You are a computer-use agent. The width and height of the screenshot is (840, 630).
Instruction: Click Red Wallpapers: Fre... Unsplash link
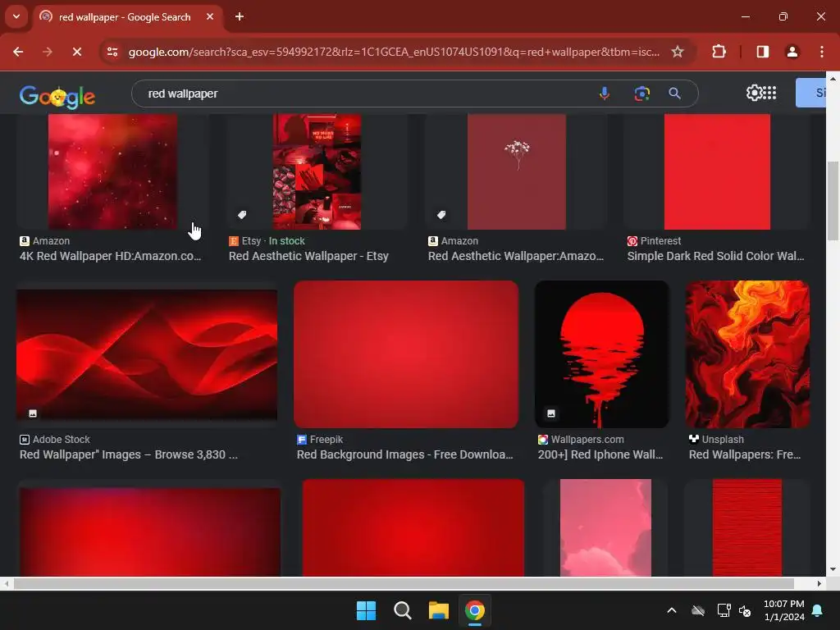[x=745, y=454]
